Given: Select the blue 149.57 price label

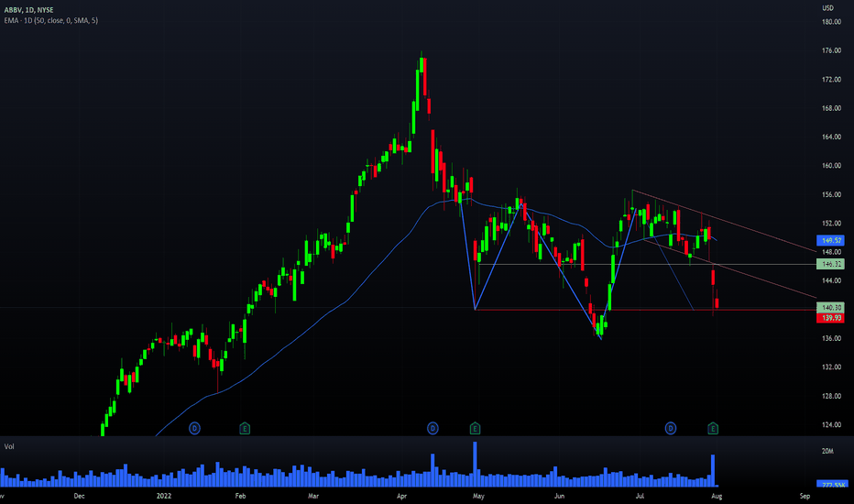Looking at the screenshot, I should [x=830, y=240].
